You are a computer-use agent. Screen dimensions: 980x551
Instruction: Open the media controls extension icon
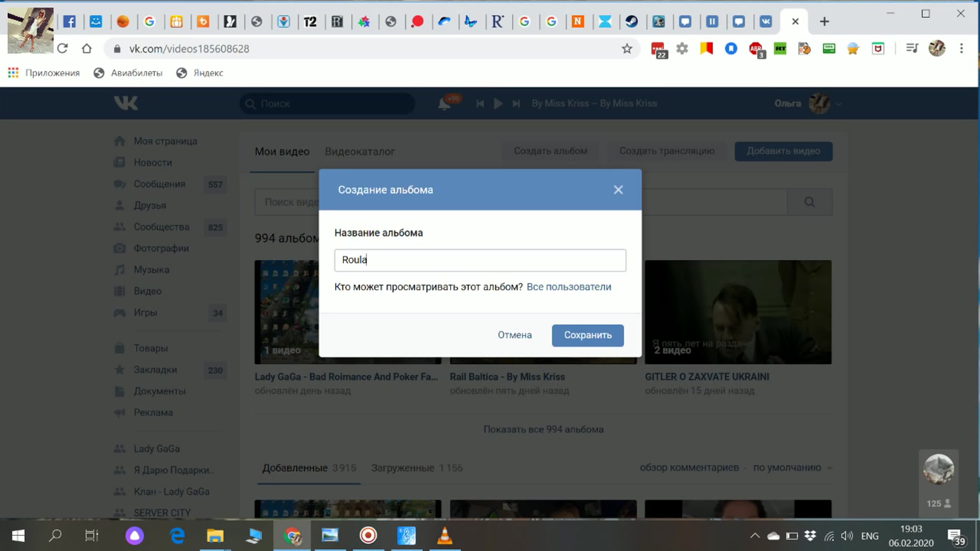click(912, 49)
